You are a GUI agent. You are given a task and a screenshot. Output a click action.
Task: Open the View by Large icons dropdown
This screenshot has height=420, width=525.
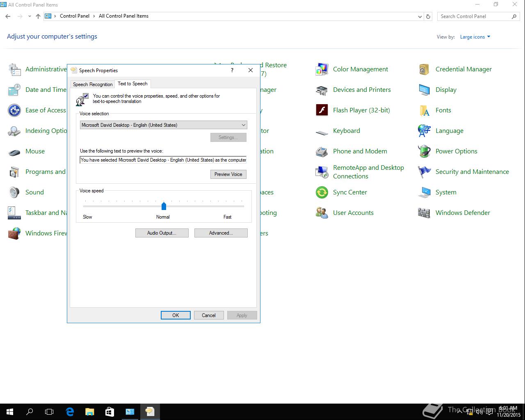tap(475, 37)
